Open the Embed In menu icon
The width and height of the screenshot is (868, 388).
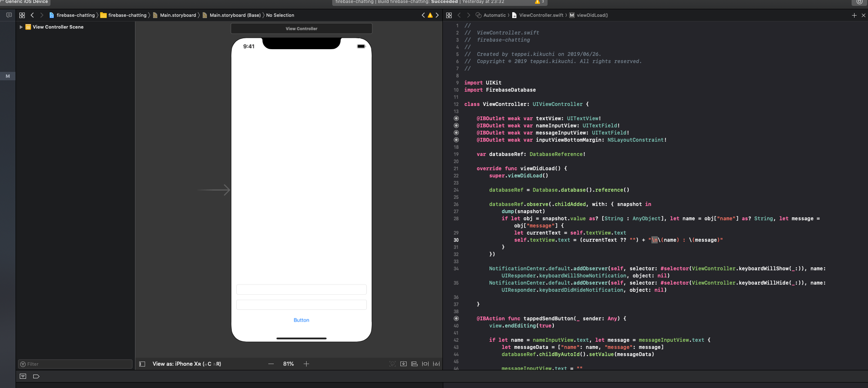[x=403, y=364]
